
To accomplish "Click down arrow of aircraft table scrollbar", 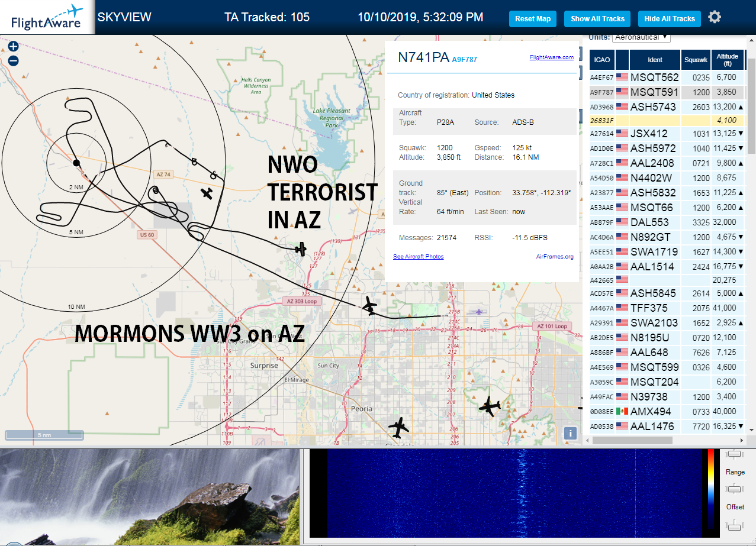I will 751,430.
